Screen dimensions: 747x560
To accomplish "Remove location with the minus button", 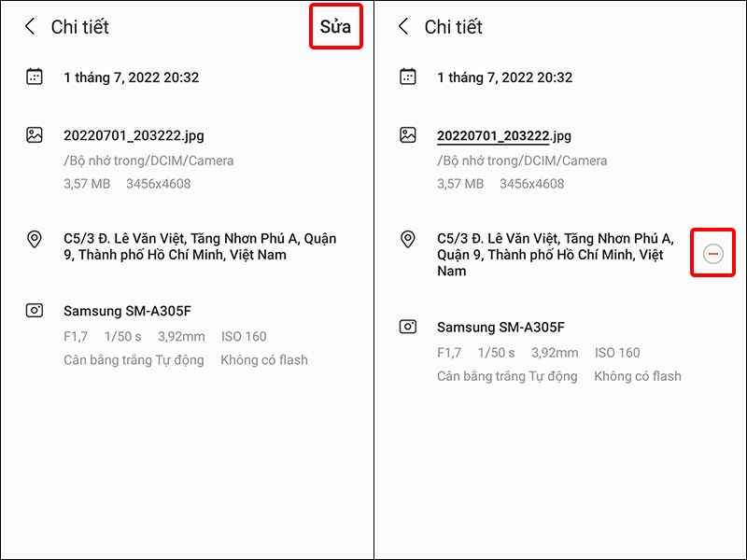I will (x=713, y=253).
